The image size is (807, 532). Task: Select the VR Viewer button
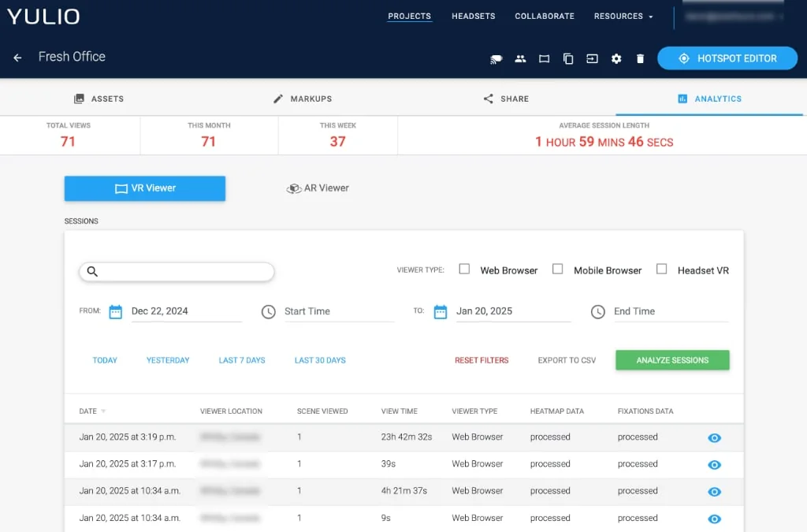click(x=145, y=188)
